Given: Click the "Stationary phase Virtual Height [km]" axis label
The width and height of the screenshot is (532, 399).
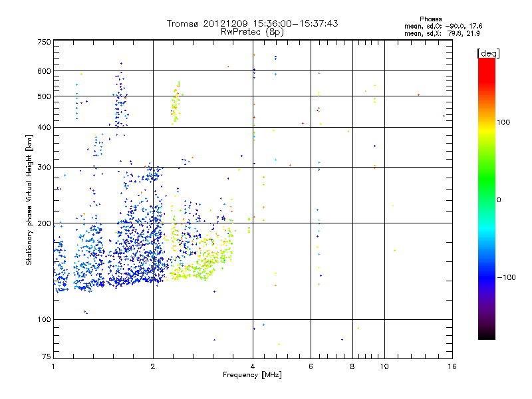Looking at the screenshot, I should pyautogui.click(x=29, y=200).
